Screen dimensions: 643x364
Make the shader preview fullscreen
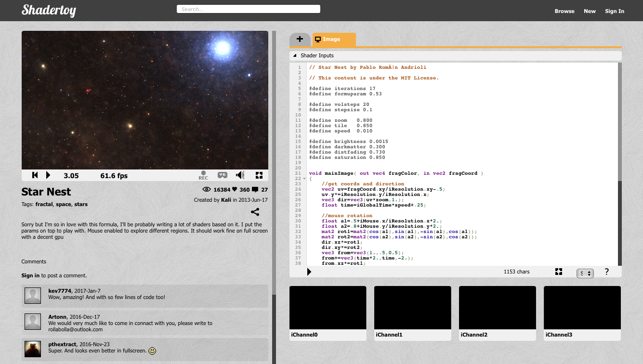point(259,175)
